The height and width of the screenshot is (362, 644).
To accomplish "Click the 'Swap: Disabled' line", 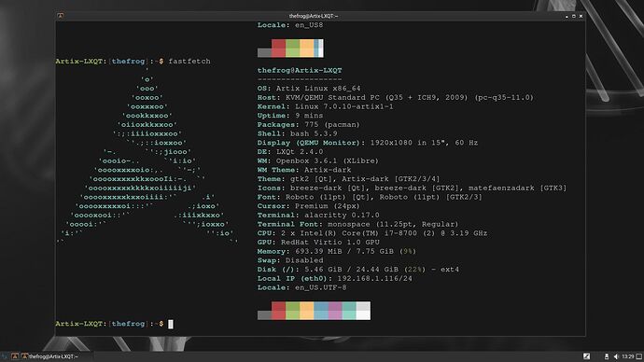I will pos(290,259).
